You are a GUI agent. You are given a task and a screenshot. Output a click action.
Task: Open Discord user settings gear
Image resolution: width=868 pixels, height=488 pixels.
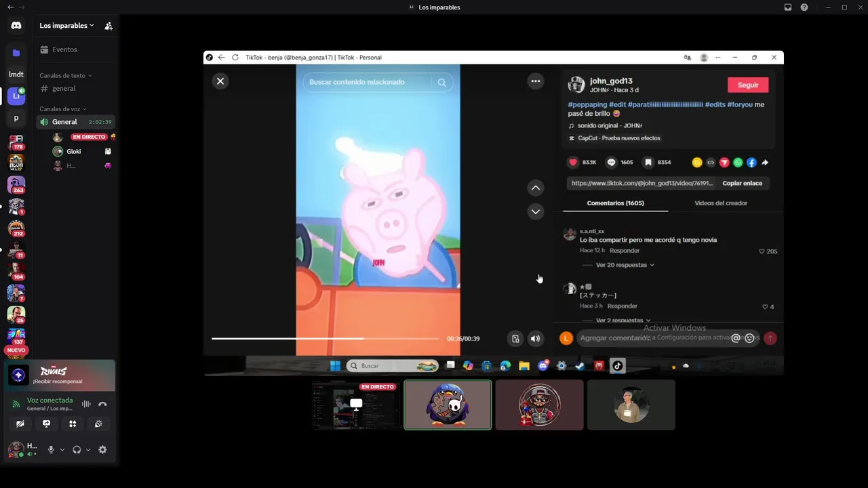102,449
